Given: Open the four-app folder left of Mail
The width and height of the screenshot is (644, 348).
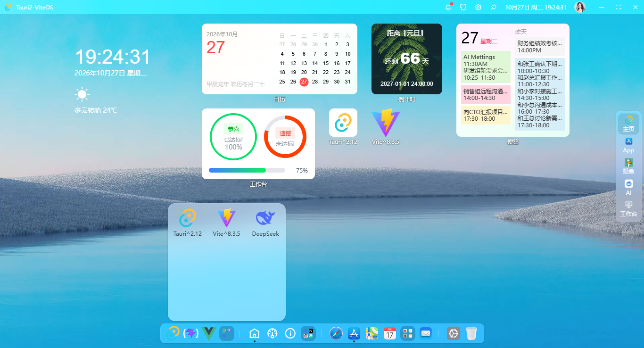Looking at the screenshot, I should [x=408, y=333].
